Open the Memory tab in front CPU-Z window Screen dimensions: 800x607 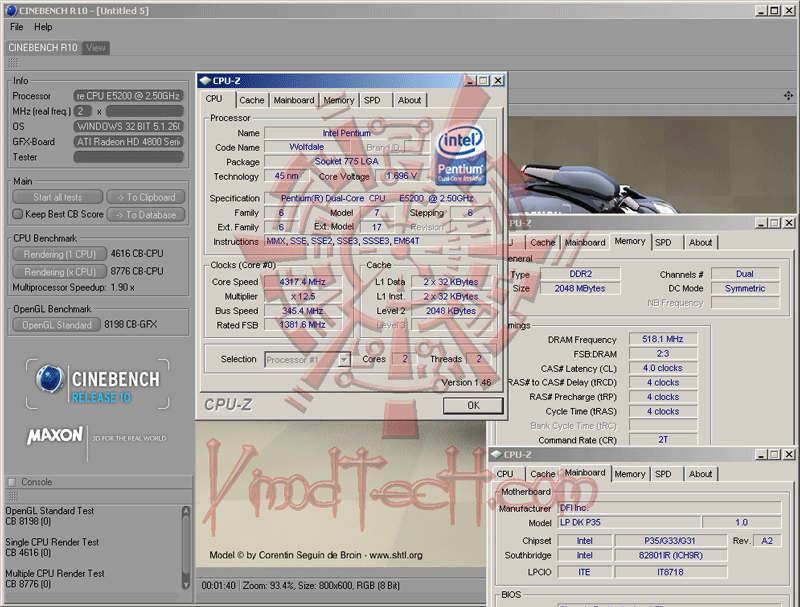pyautogui.click(x=339, y=100)
